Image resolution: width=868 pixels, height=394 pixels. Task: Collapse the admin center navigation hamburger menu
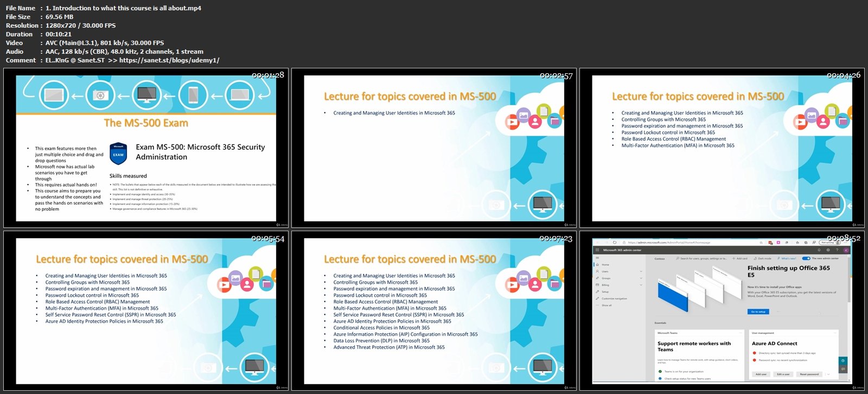pyautogui.click(x=597, y=258)
